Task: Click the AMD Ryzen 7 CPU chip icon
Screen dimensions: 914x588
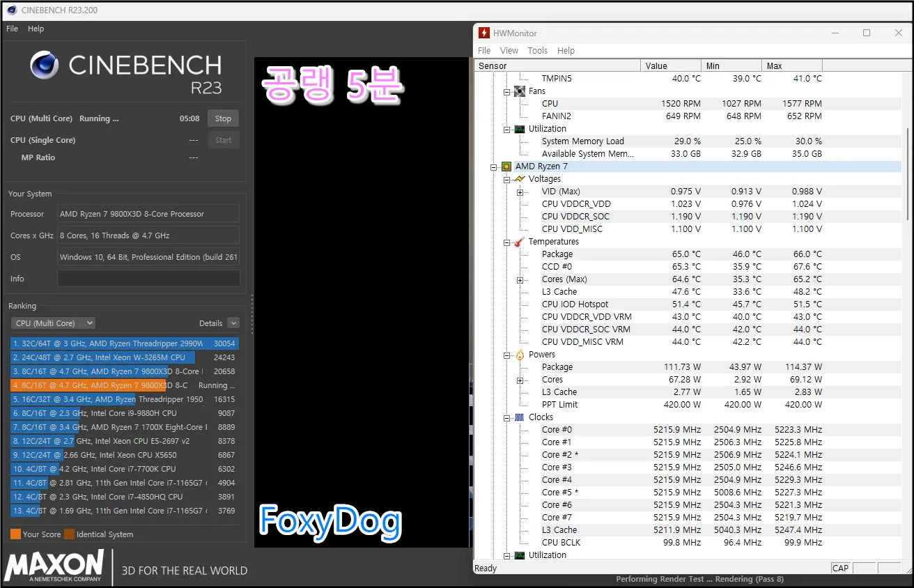Action: pos(506,167)
